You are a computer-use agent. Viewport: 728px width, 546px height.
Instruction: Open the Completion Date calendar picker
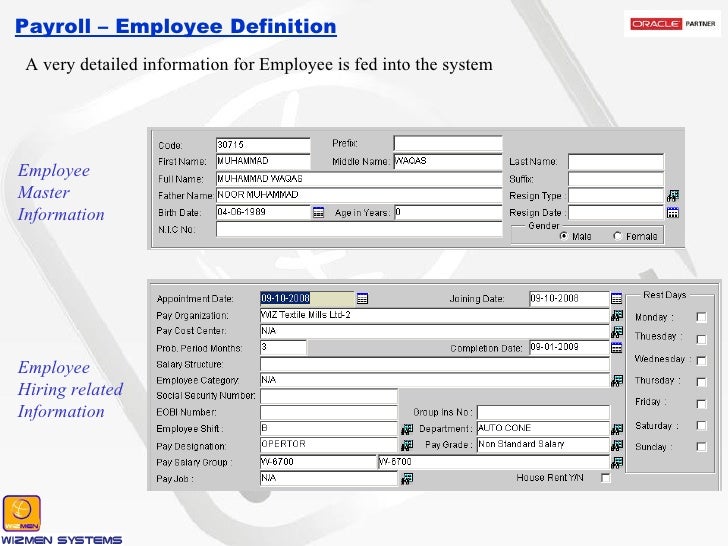click(x=617, y=348)
